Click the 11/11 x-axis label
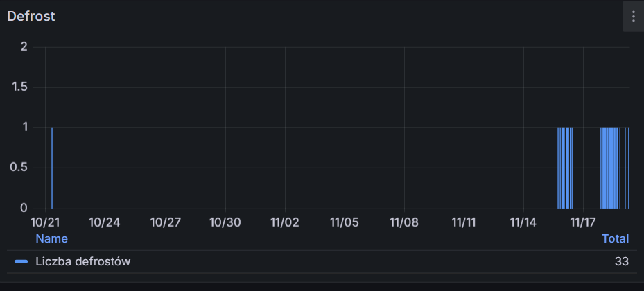Screen dimensions: 644x291 [464, 222]
